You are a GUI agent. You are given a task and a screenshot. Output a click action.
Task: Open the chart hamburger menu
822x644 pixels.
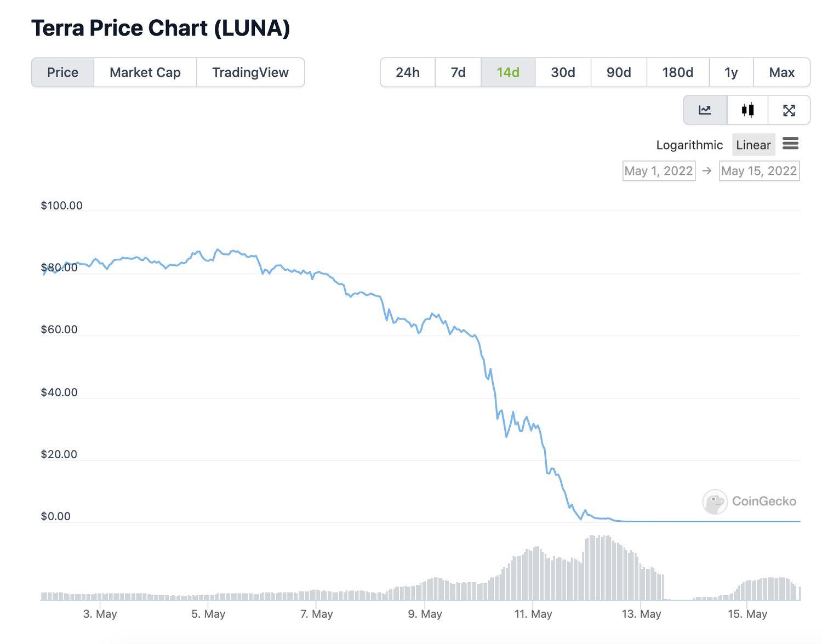(x=790, y=144)
